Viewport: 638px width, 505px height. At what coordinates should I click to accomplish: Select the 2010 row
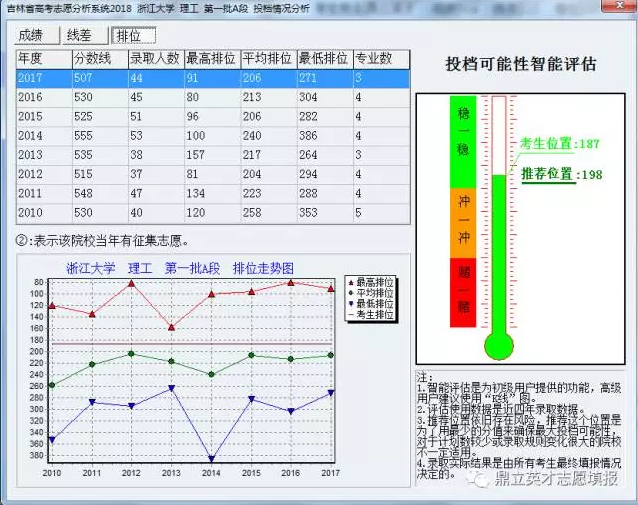(x=213, y=213)
